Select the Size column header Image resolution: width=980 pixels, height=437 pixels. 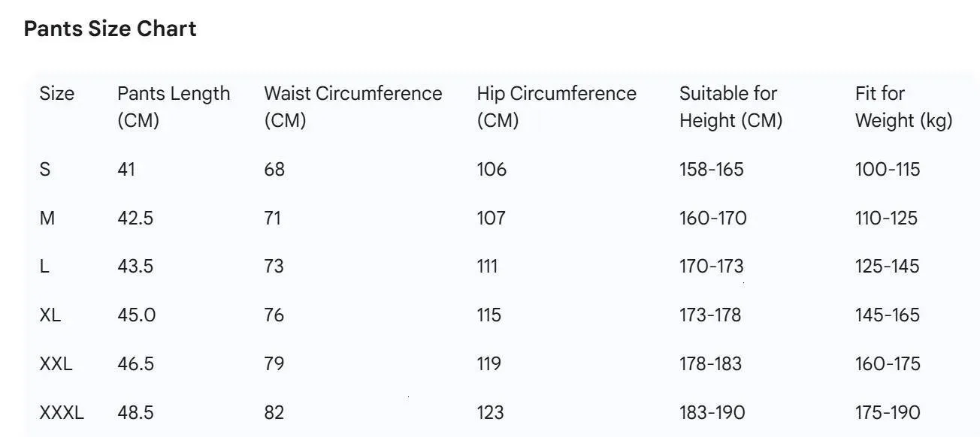point(57,94)
